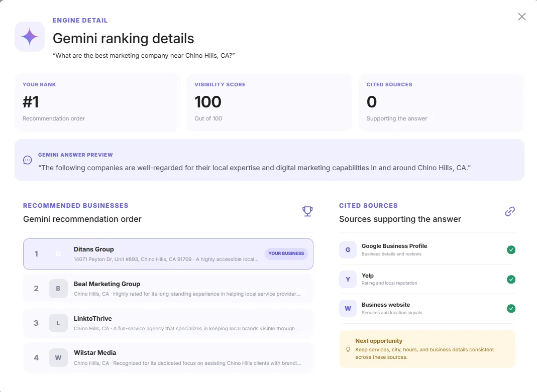Image resolution: width=537 pixels, height=392 pixels.
Task: Open the Wilstar Media entry
Action: (x=168, y=357)
